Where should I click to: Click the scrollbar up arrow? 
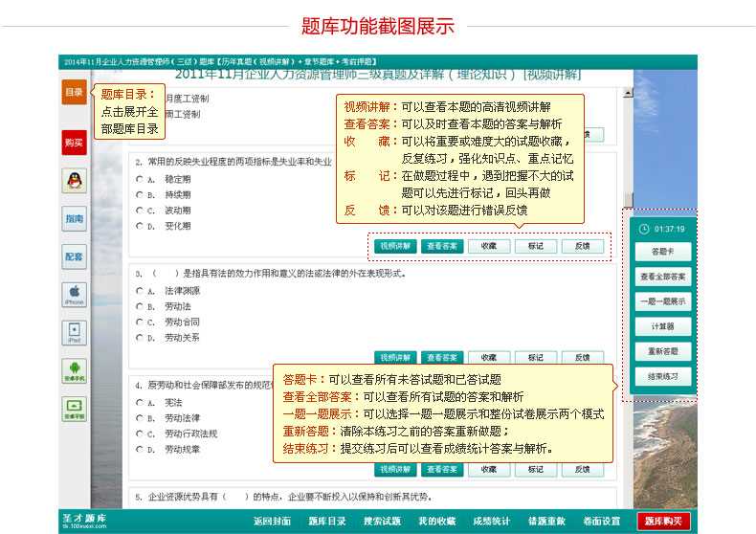coord(628,94)
